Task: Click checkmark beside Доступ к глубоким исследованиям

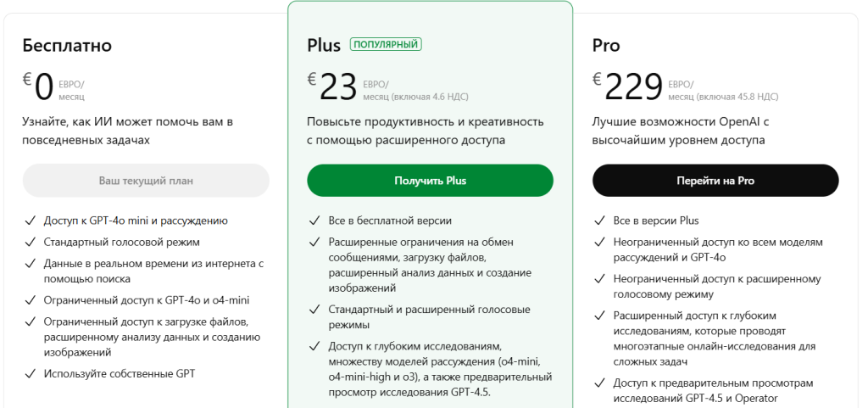Action: click(314, 347)
